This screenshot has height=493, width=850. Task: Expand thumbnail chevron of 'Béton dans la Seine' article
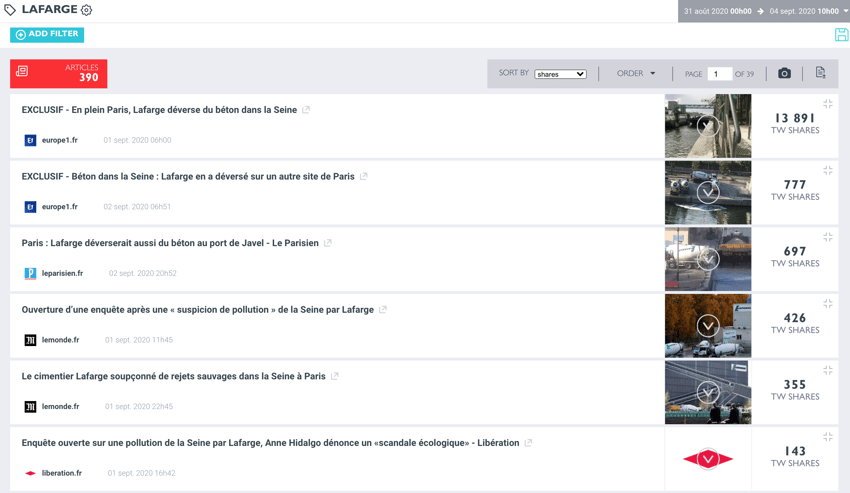tap(708, 193)
